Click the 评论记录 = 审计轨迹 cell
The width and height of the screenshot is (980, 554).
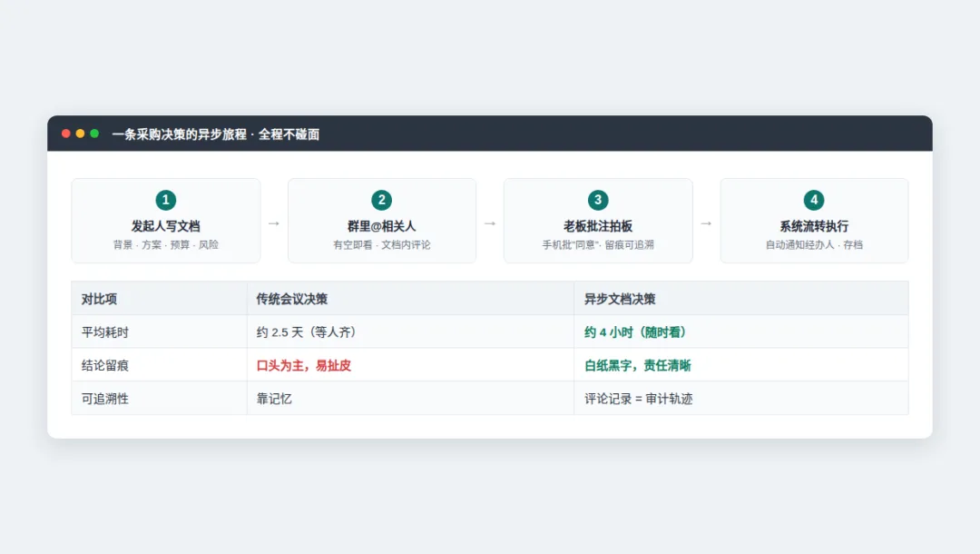pyautogui.click(x=741, y=399)
